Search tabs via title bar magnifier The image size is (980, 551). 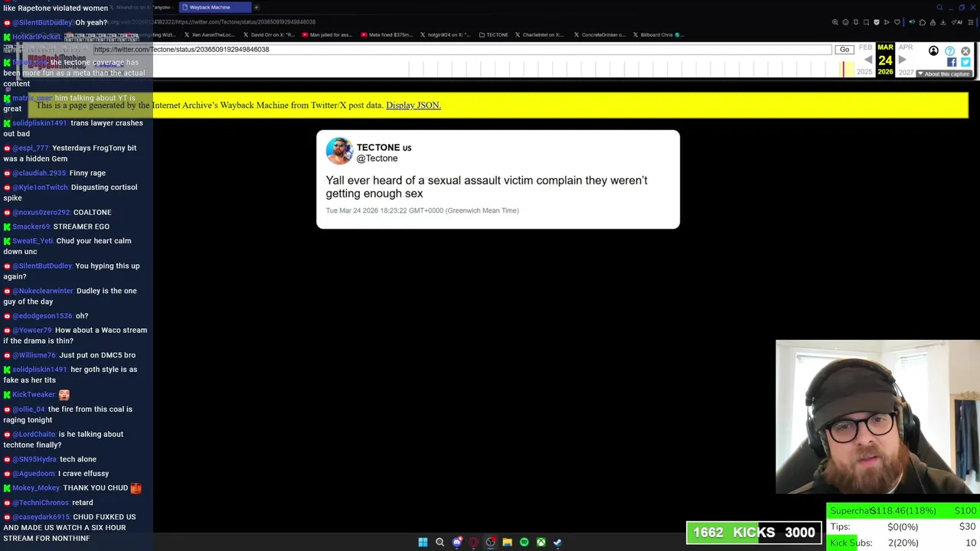pyautogui.click(x=939, y=8)
